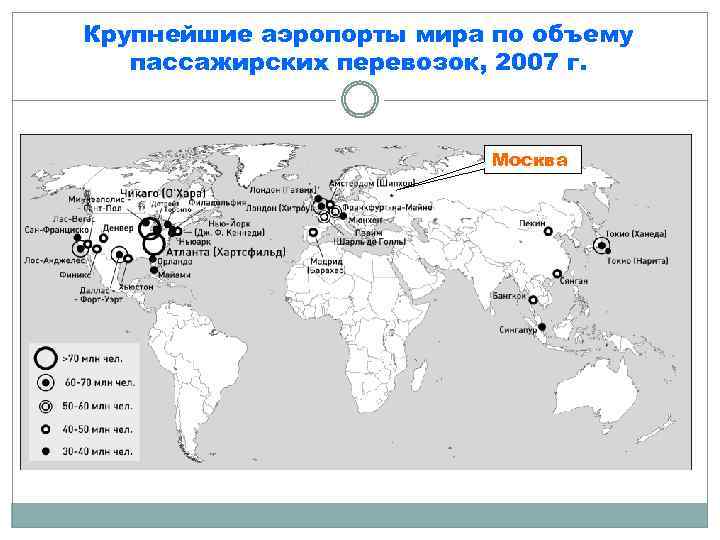Click the 60-70 млн чел. legend text

pos(100,382)
